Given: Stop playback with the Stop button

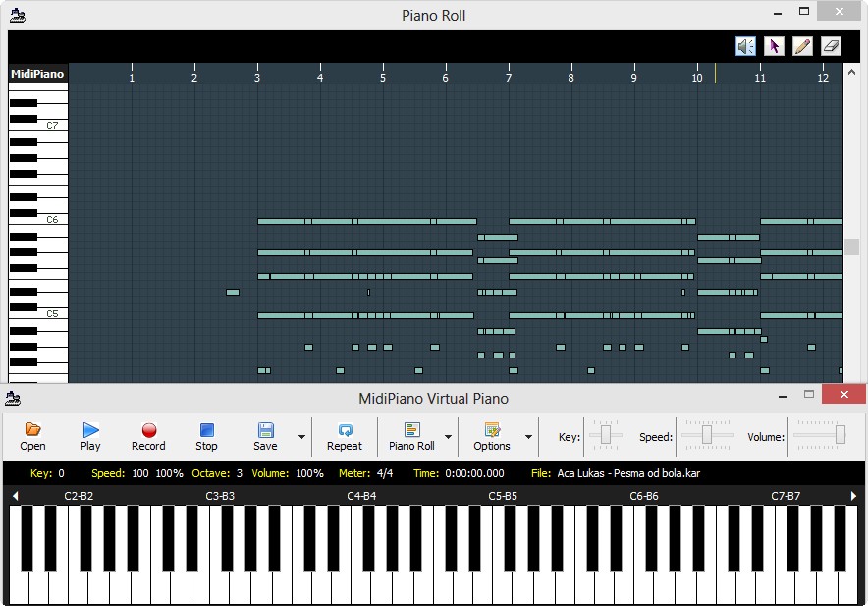Looking at the screenshot, I should [x=206, y=436].
